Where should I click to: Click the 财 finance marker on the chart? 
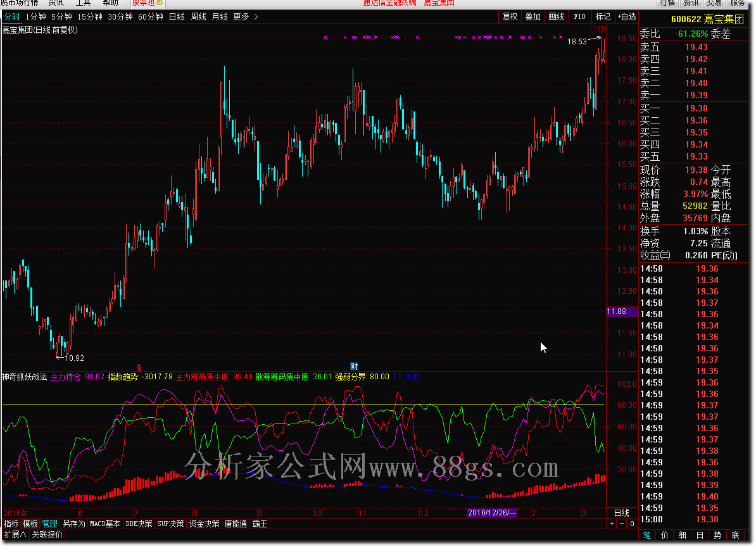pos(354,367)
